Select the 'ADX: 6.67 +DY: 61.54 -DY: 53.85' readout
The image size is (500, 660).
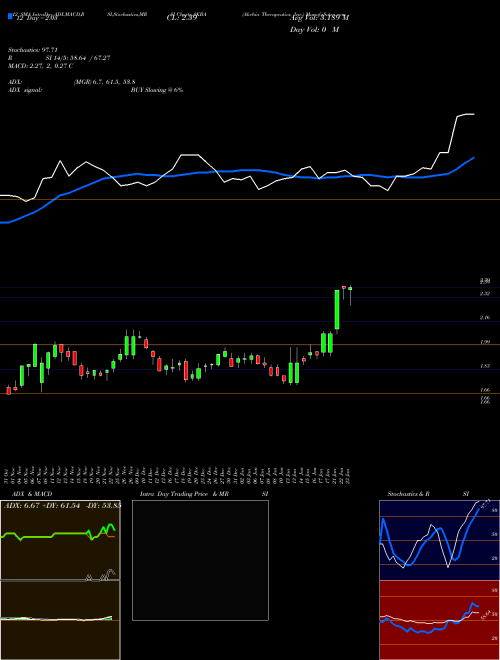coord(62,505)
